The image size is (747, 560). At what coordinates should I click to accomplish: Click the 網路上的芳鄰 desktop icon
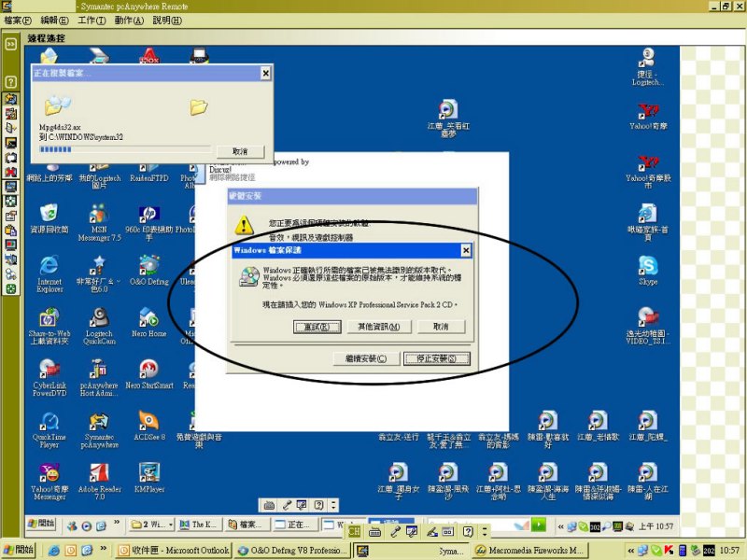[x=49, y=174]
